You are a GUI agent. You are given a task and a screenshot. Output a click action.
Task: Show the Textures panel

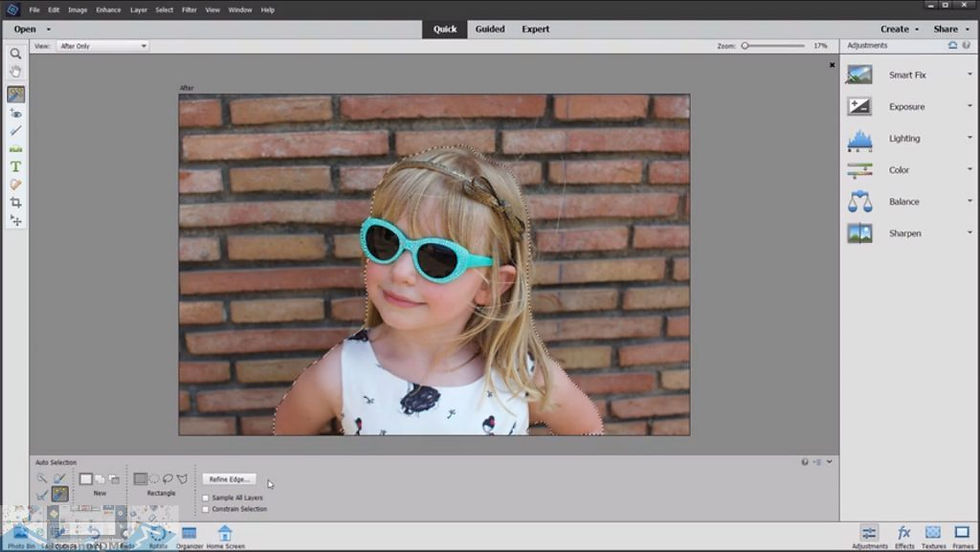pos(933,536)
